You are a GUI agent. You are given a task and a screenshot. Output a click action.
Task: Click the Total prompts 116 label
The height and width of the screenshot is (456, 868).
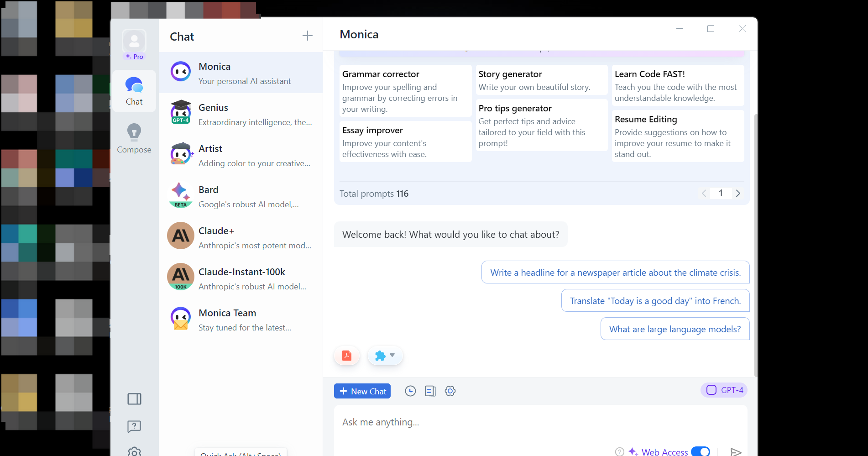(x=374, y=194)
